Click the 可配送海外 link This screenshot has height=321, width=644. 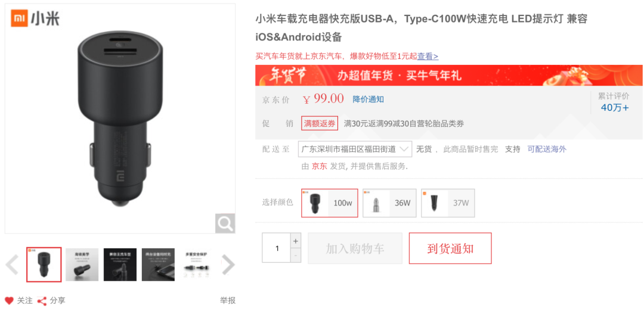[547, 149]
